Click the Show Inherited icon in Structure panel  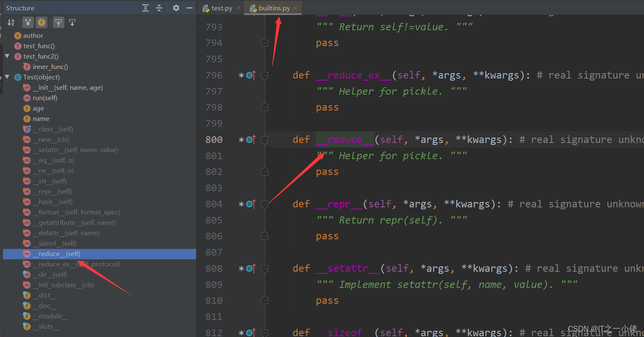(x=28, y=22)
